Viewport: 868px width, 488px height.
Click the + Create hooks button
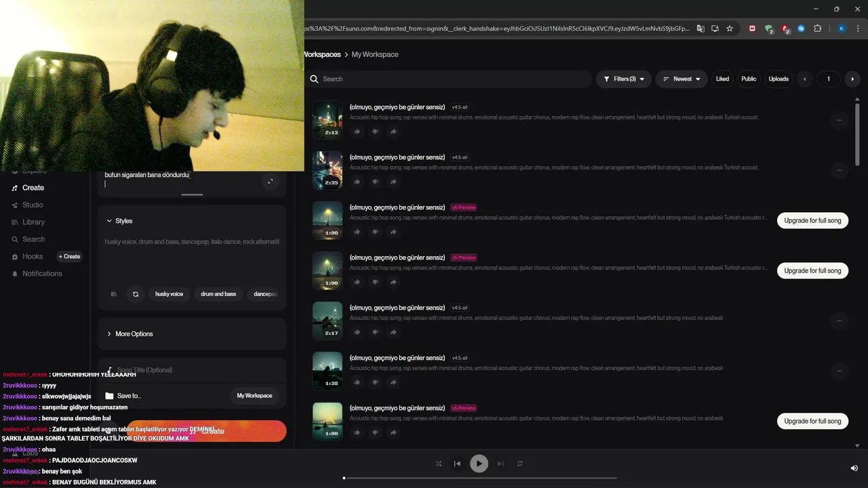[x=69, y=256]
